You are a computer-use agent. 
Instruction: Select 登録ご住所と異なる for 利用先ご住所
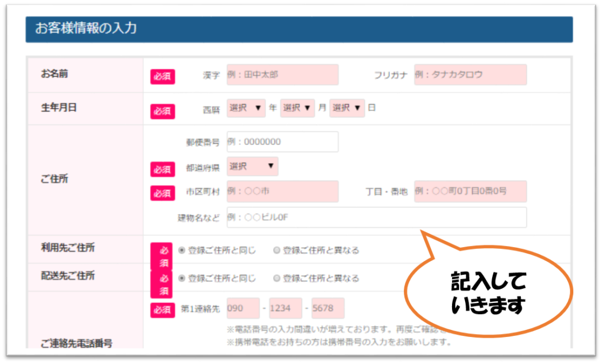pos(276,250)
